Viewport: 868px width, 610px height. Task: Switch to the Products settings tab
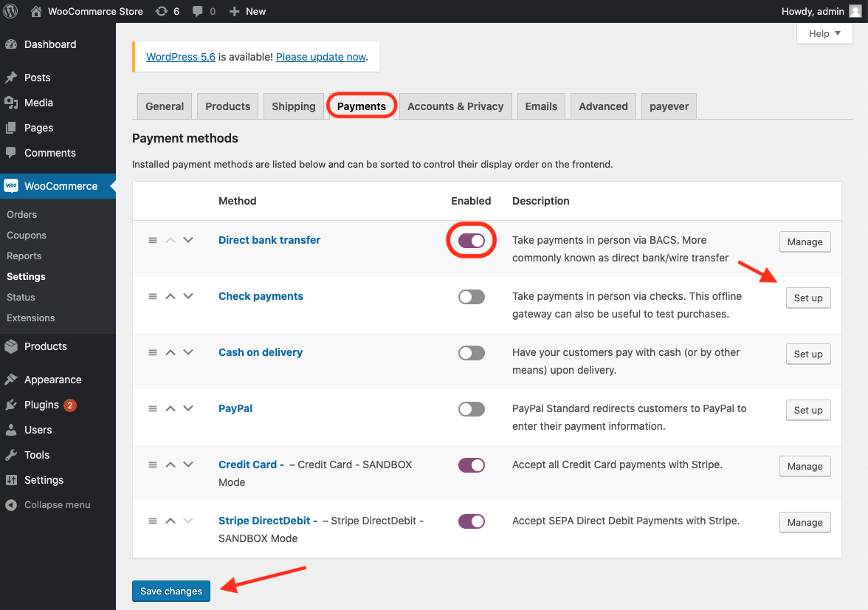[x=227, y=106]
